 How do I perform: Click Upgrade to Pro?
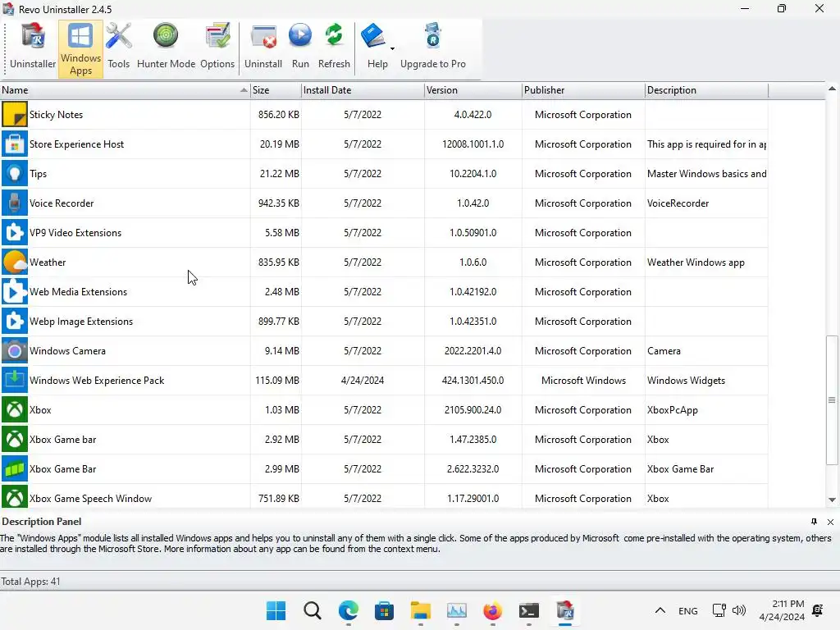[x=433, y=48]
